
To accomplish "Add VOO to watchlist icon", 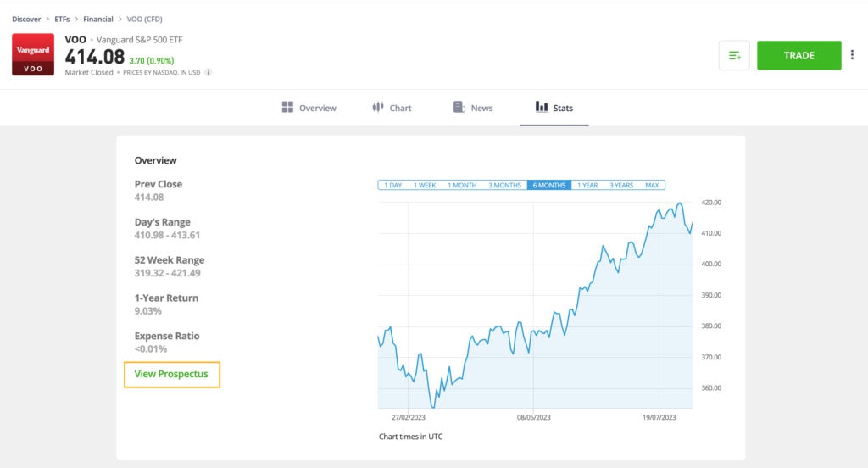I will pyautogui.click(x=734, y=55).
